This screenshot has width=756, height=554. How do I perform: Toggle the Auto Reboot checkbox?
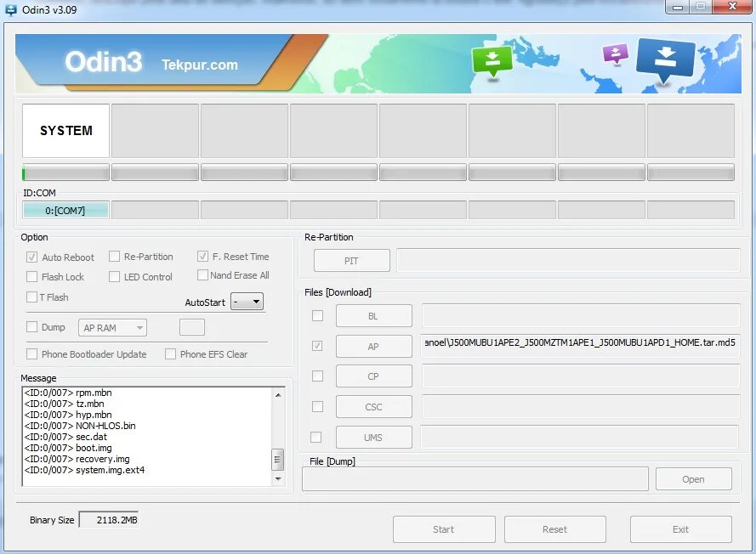click(31, 257)
